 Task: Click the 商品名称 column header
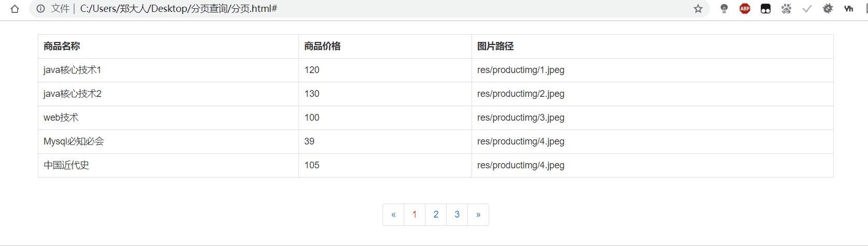click(168, 46)
